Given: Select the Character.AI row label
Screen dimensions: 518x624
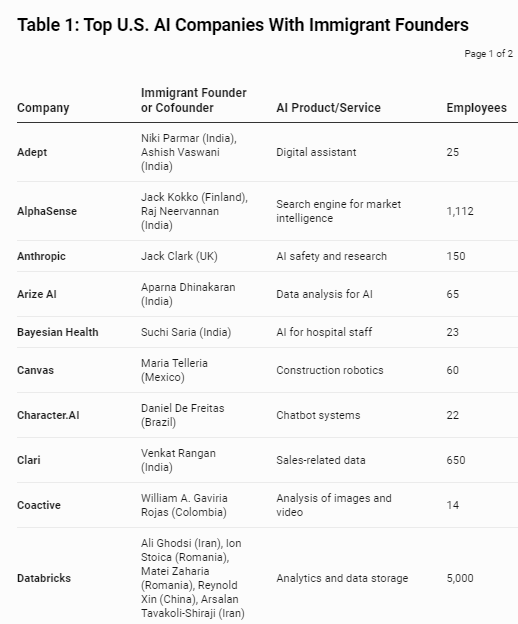Looking at the screenshot, I should point(48,415).
